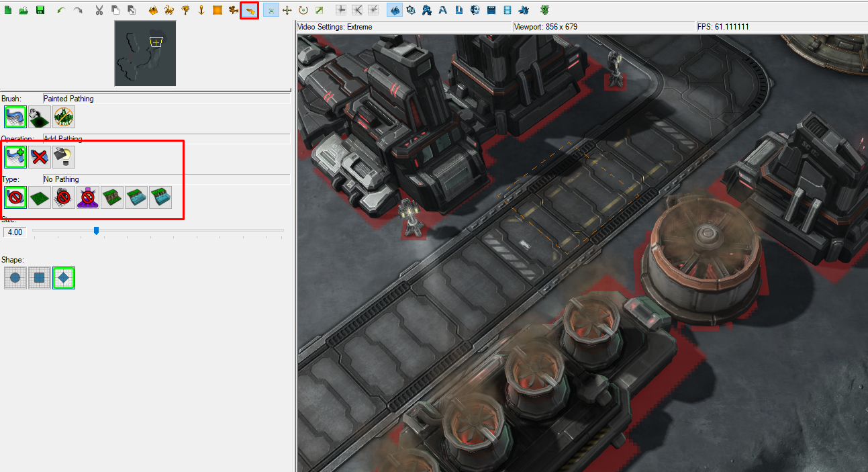The height and width of the screenshot is (472, 868).
Task: Click the brush Size slider handle
Action: coord(96,231)
